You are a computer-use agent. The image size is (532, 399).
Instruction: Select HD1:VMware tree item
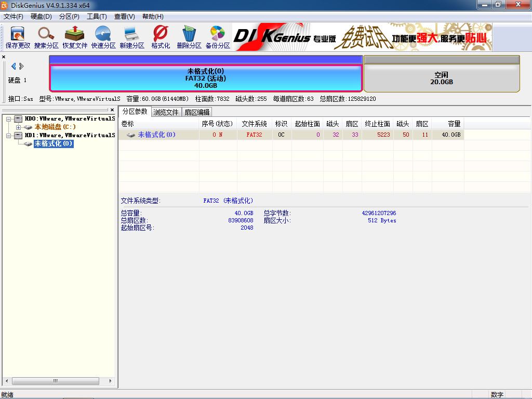(70, 135)
